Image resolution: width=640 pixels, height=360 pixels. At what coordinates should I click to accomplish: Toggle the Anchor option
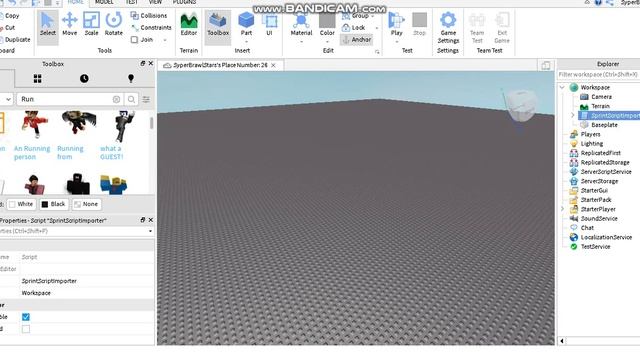pos(356,40)
